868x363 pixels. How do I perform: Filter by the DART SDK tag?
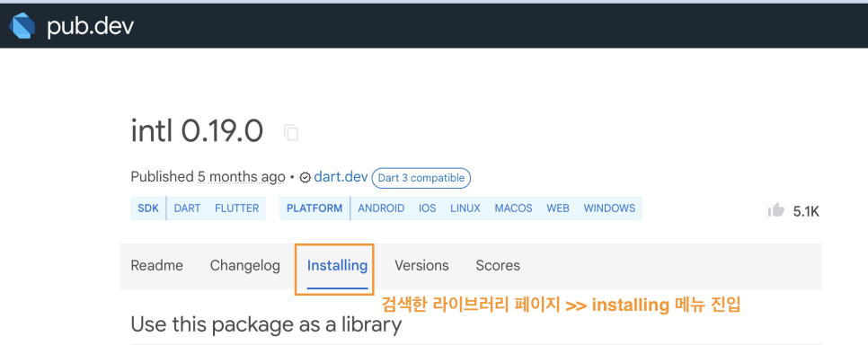coord(187,208)
